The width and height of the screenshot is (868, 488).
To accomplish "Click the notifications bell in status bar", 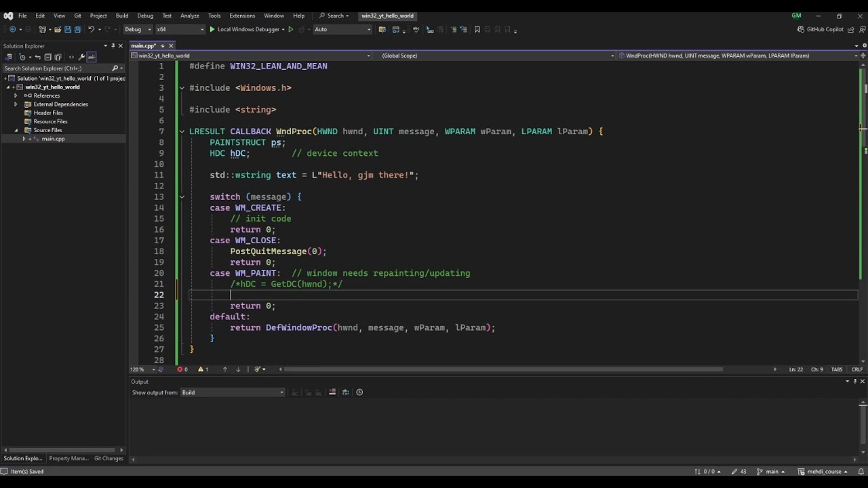I will (x=861, y=471).
